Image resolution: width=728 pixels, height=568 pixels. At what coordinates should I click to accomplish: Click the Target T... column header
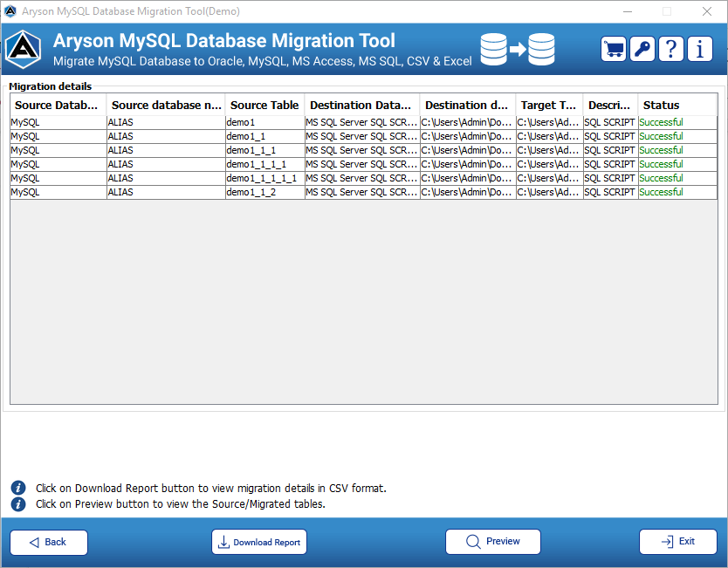(x=549, y=105)
